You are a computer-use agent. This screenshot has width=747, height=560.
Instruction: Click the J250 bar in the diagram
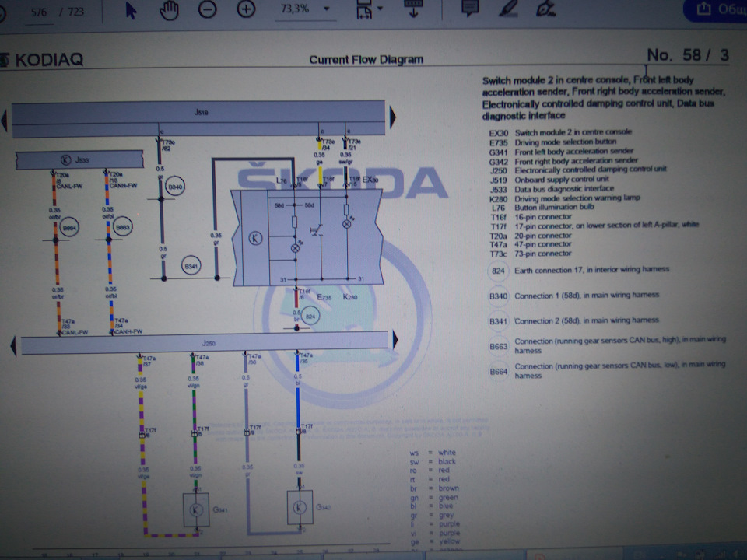click(x=205, y=342)
